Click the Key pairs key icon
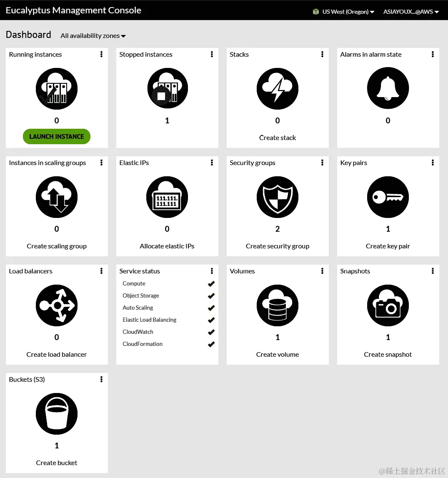Viewport: 448px width, 478px height. 388,197
